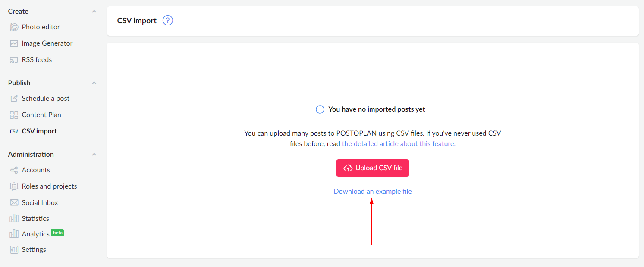The width and height of the screenshot is (644, 267).
Task: Open Content Plan grid icon
Action: pos(14,115)
